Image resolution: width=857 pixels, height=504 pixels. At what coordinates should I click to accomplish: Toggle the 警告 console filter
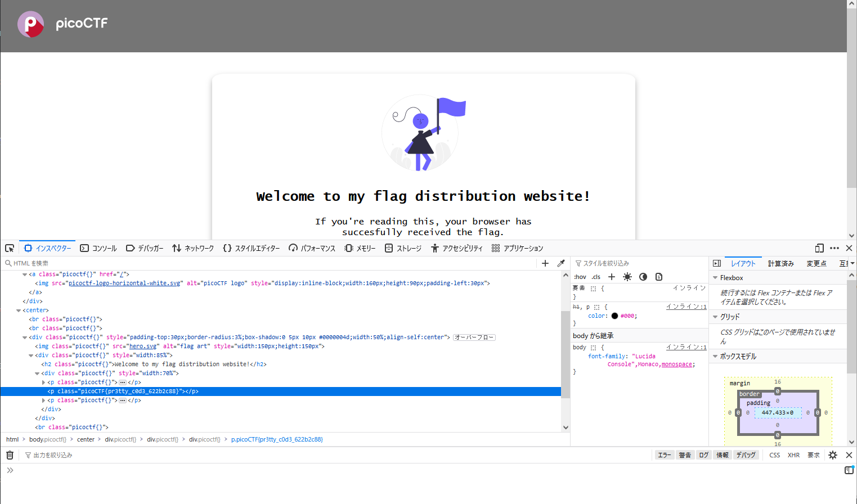click(685, 455)
